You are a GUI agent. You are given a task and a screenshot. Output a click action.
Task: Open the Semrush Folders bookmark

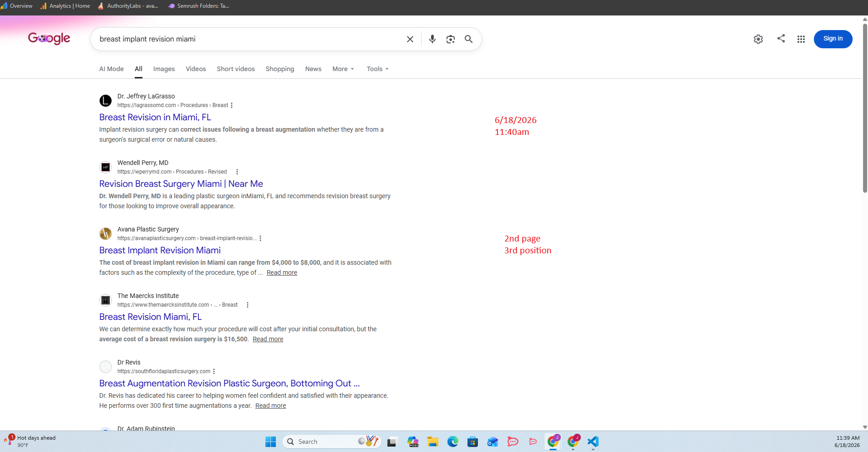(198, 6)
